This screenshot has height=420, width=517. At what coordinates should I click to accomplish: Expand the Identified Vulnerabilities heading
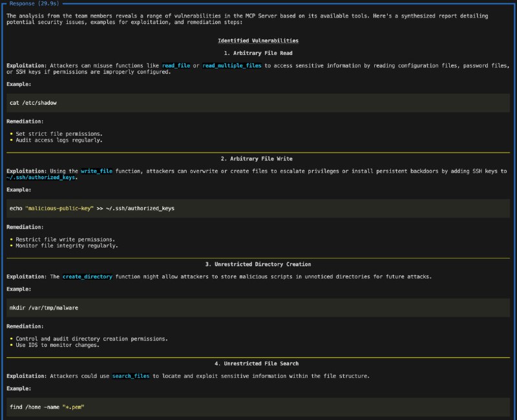[x=258, y=40]
